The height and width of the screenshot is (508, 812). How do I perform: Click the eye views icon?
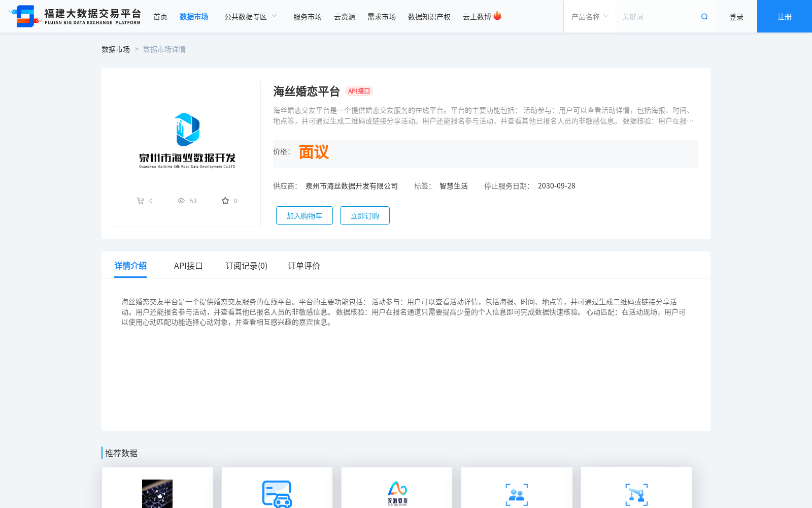pos(181,201)
